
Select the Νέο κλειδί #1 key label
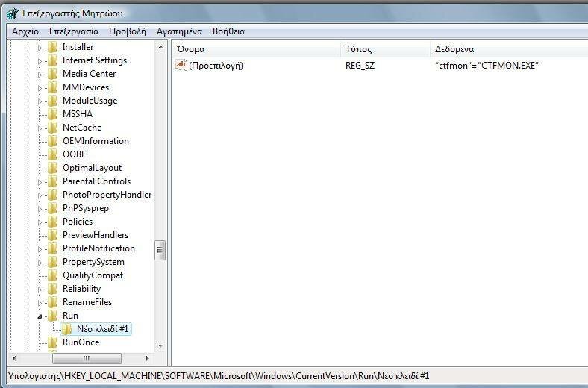(x=102, y=329)
